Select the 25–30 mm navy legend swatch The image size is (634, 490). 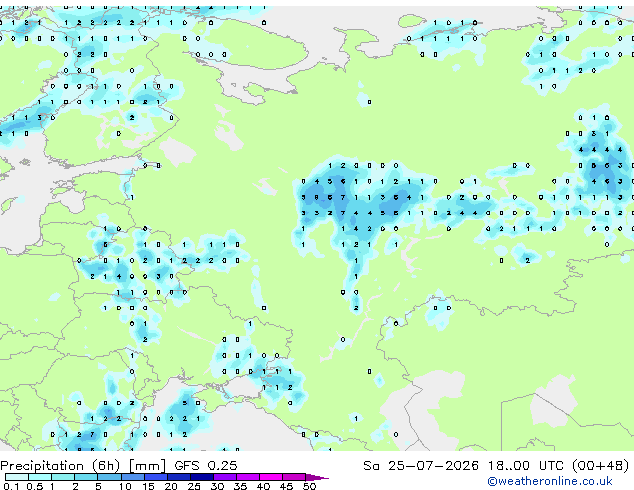point(201,477)
